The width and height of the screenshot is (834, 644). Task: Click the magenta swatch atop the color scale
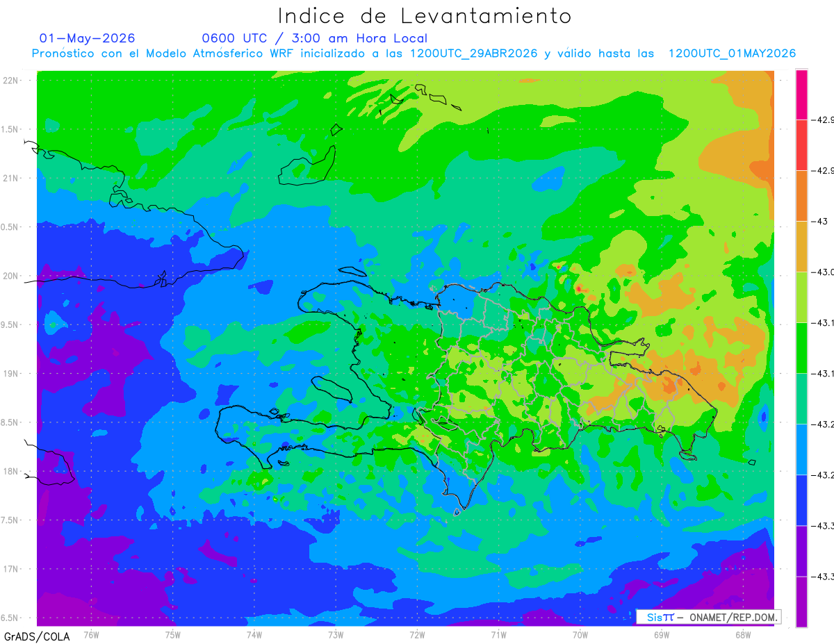click(x=801, y=94)
